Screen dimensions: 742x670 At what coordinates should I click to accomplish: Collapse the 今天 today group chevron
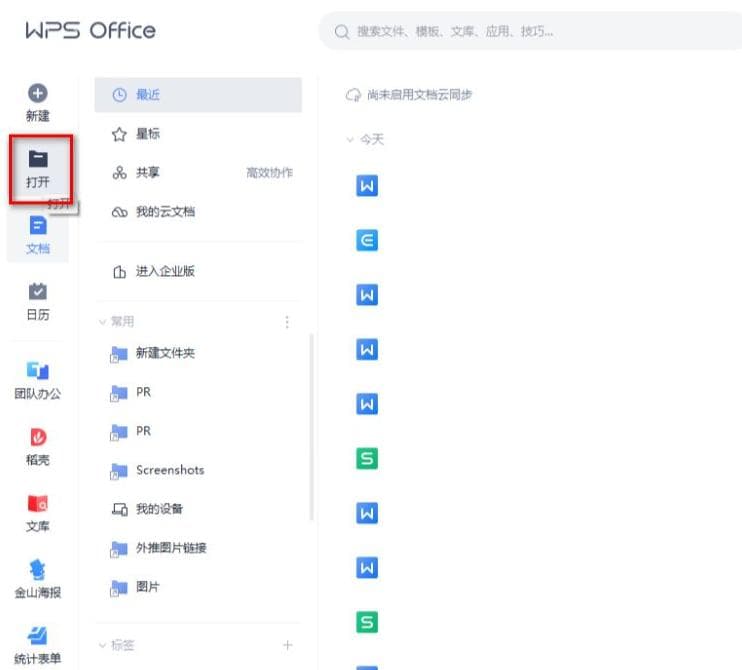point(350,140)
